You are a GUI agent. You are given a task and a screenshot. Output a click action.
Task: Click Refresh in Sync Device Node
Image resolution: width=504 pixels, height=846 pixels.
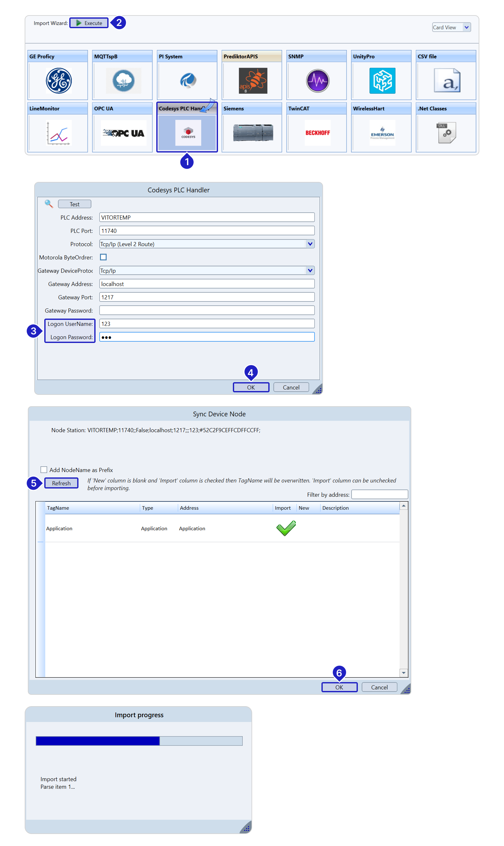[61, 483]
